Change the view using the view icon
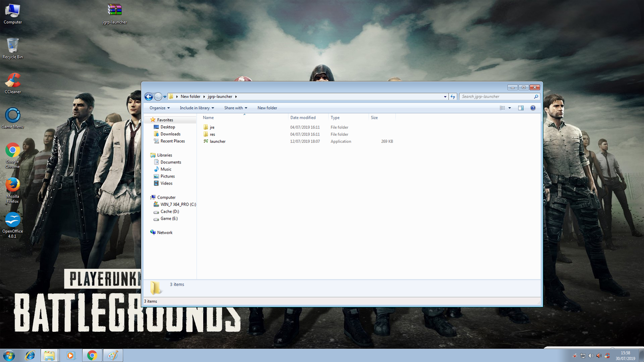The width and height of the screenshot is (644, 362). 502,108
